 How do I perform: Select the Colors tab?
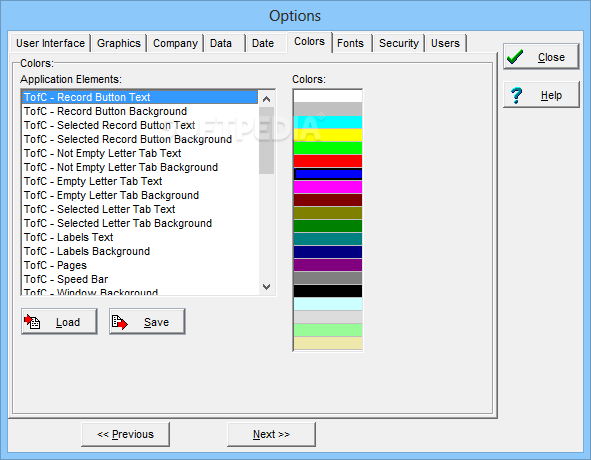[x=309, y=41]
